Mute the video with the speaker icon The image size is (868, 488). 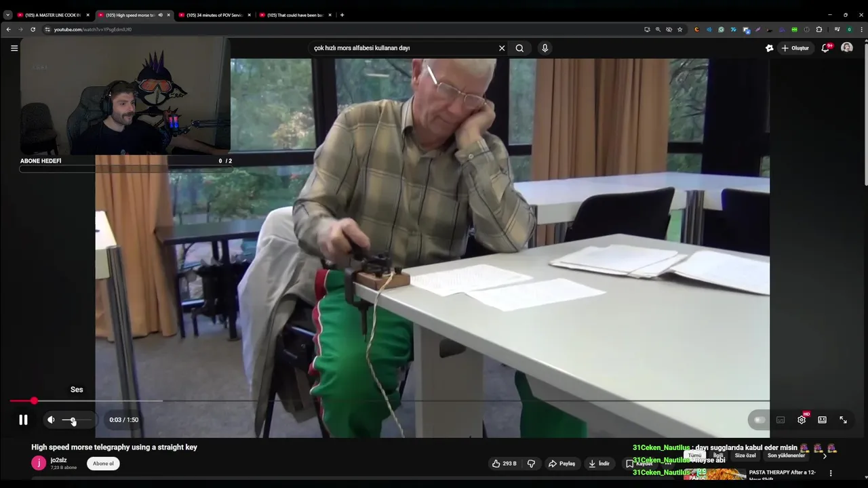51,420
